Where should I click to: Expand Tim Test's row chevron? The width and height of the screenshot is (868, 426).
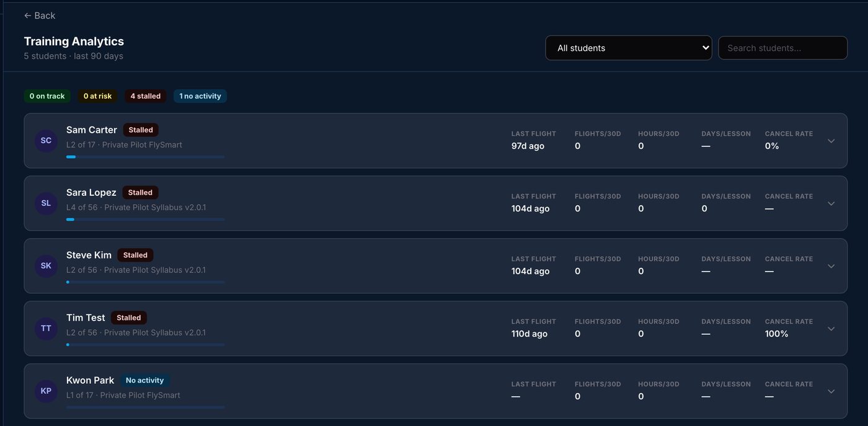pyautogui.click(x=831, y=329)
